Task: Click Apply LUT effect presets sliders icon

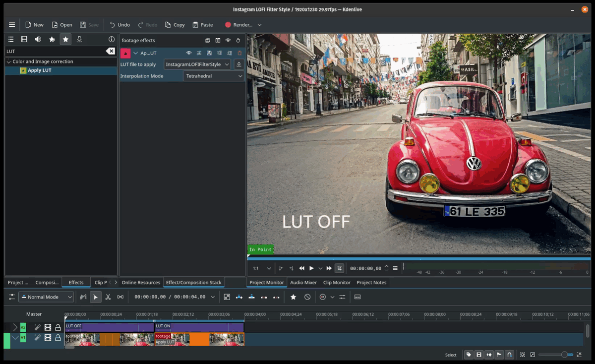Action: [x=199, y=53]
